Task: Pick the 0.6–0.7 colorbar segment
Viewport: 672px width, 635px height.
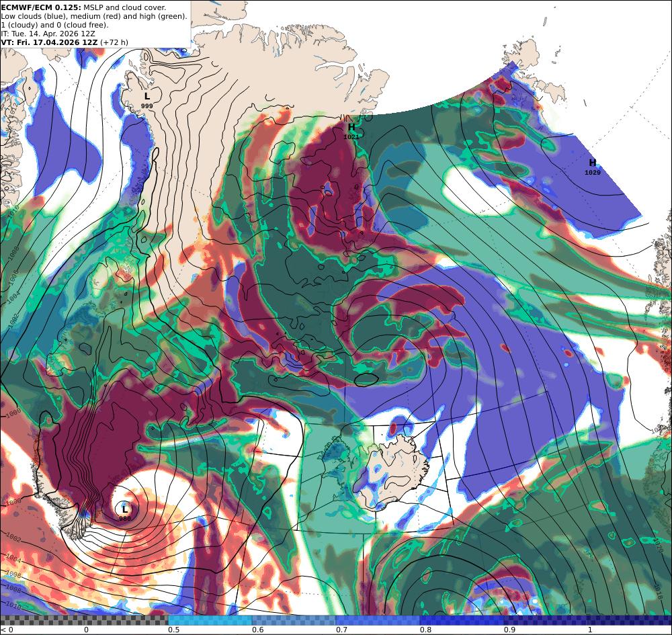Action: [x=294, y=620]
